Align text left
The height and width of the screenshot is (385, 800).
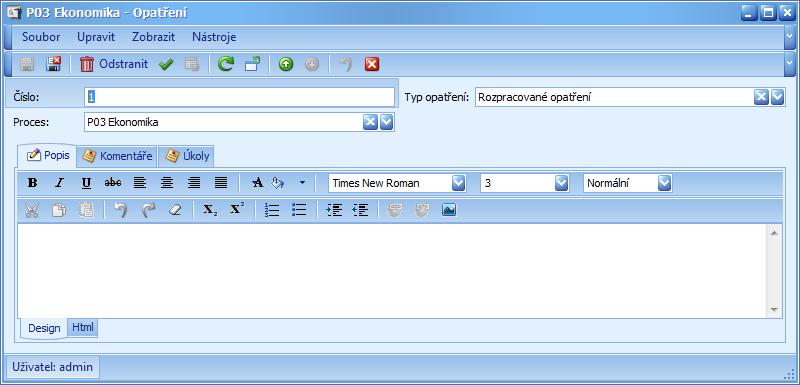pyautogui.click(x=140, y=183)
